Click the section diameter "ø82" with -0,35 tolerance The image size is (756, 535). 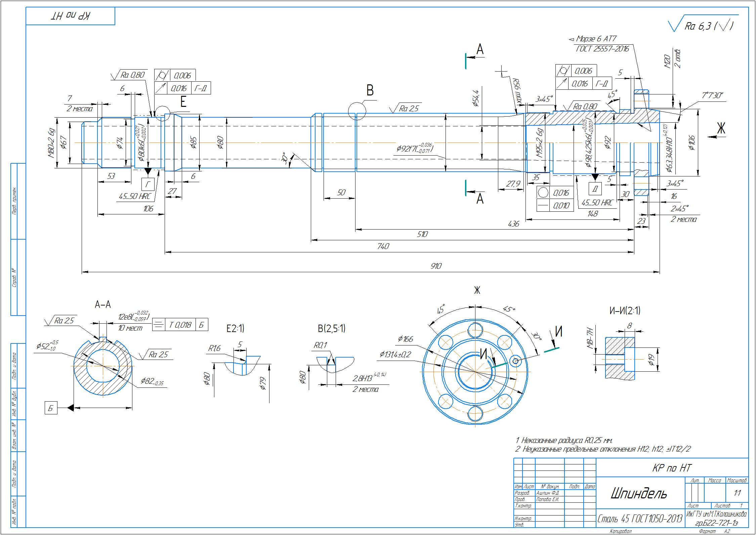[152, 381]
